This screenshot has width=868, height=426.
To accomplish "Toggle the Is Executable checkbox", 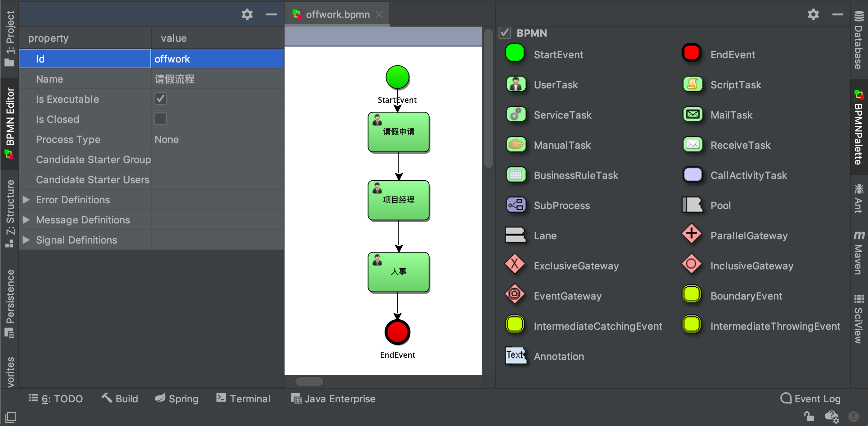I will click(161, 99).
